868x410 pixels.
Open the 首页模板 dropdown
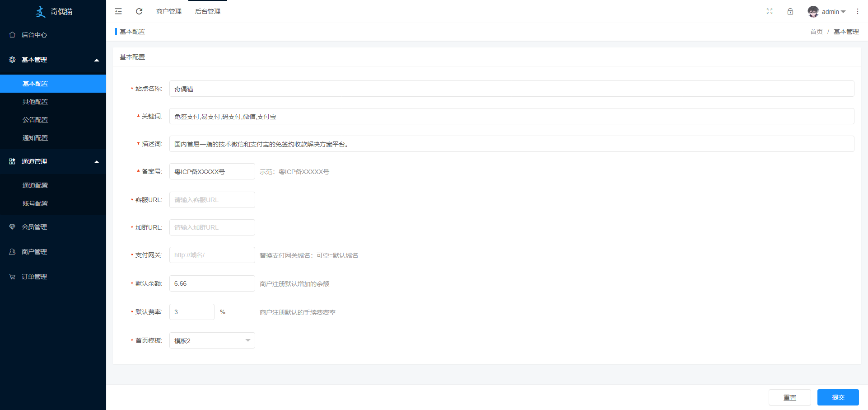[x=212, y=340]
